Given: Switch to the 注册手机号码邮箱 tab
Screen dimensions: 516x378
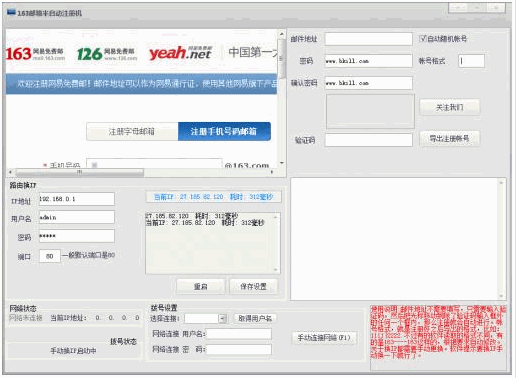Looking at the screenshot, I should pyautogui.click(x=224, y=131).
